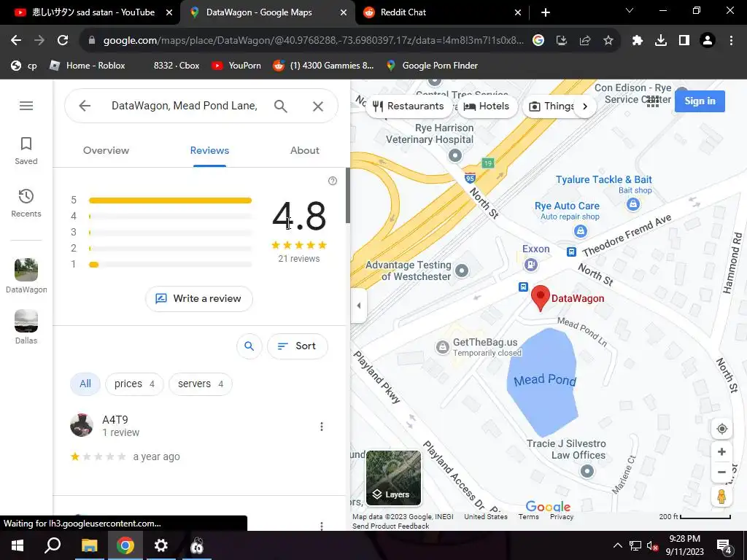Click GetTheBag.us map marker

coord(443,347)
